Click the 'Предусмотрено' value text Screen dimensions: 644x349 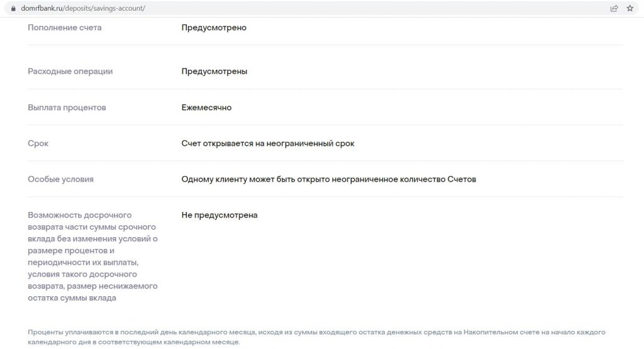(x=214, y=28)
